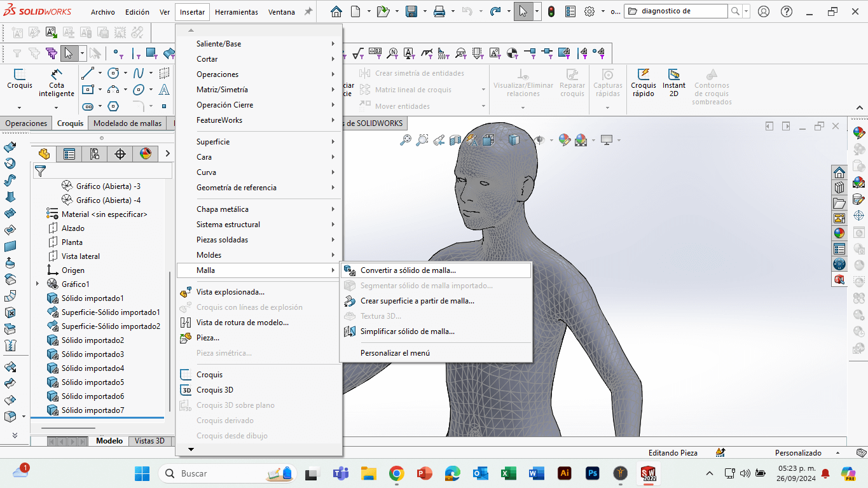Open Edit Appearance color ball in view toolbar

564,140
